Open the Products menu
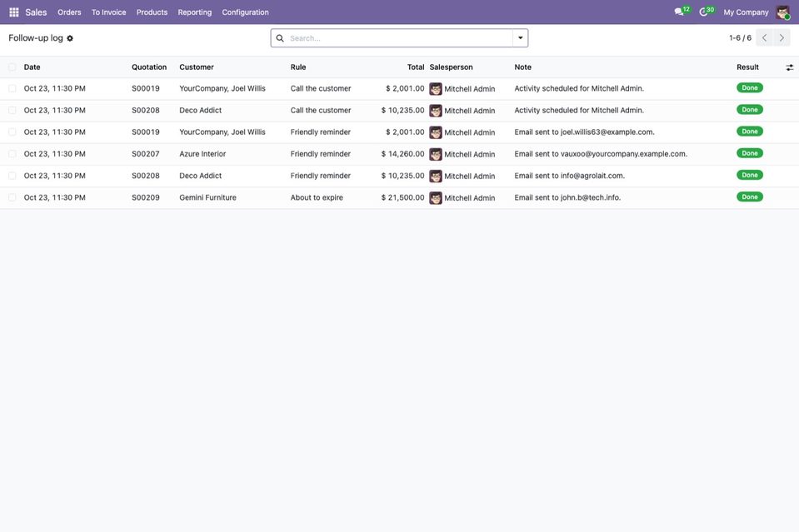The image size is (799, 532). [x=152, y=12]
